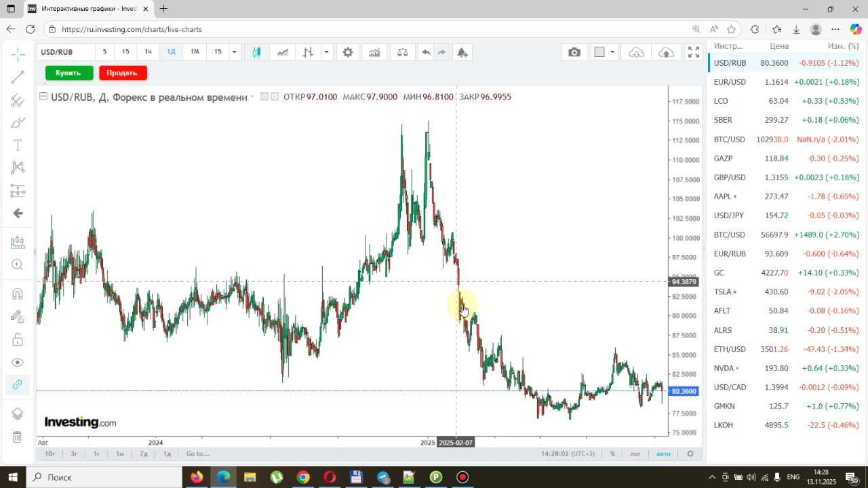Select the pitchfork drawing tool
Screen dimensions: 868x488
18,100
